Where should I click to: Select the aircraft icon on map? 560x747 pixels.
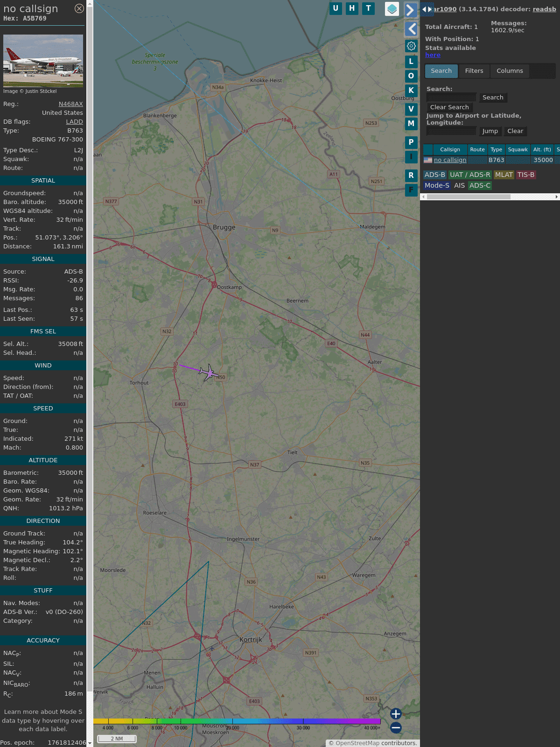[209, 373]
